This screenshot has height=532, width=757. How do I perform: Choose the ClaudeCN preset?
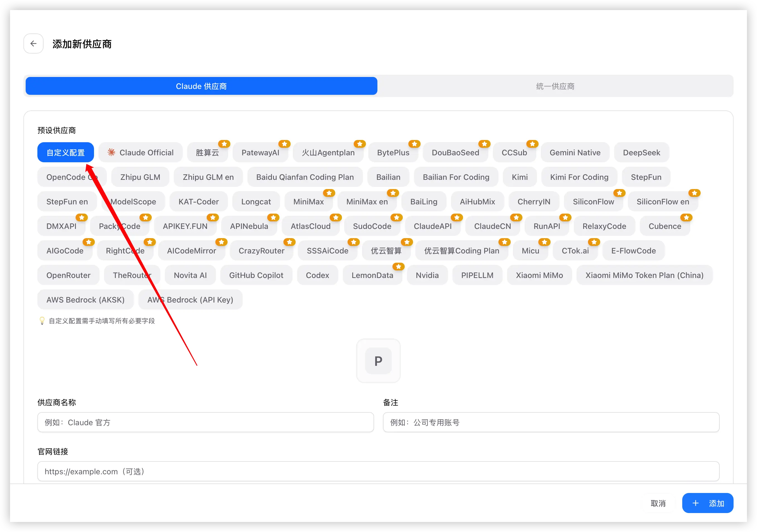pyautogui.click(x=492, y=226)
